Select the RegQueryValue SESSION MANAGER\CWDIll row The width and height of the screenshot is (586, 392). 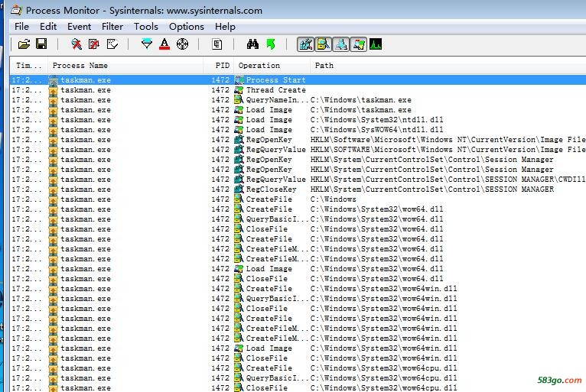pos(298,180)
